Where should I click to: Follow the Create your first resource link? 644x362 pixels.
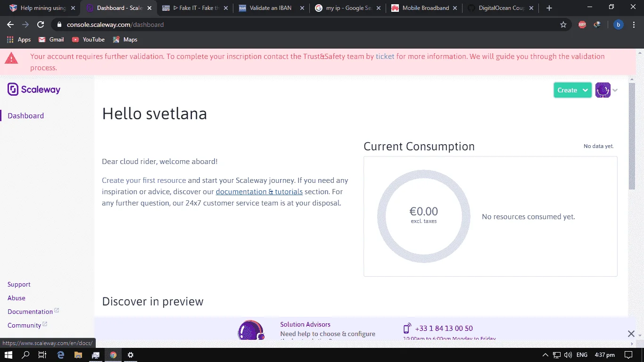[x=144, y=180]
